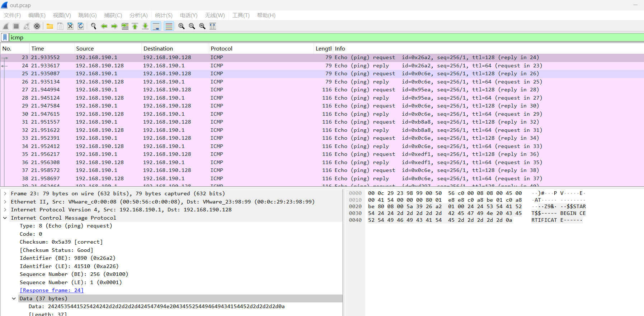This screenshot has width=644, height=316.
Task: Open the 捕获(C) menu
Action: pyautogui.click(x=113, y=15)
